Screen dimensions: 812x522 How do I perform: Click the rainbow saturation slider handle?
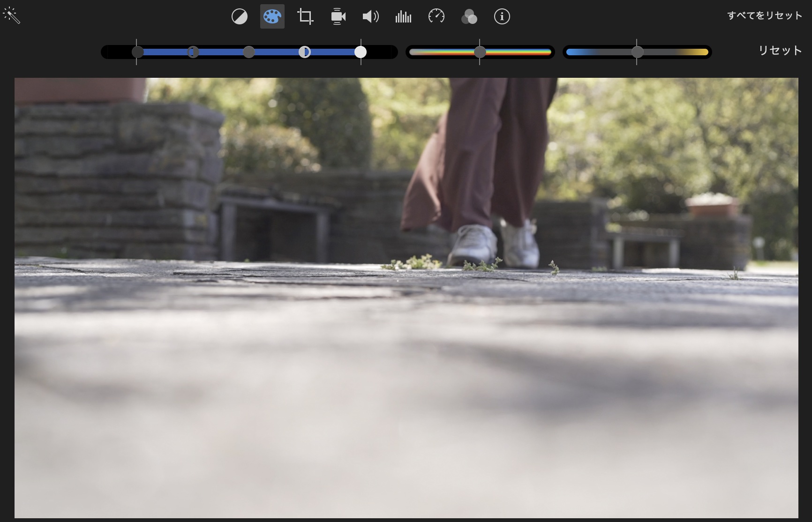(x=480, y=52)
